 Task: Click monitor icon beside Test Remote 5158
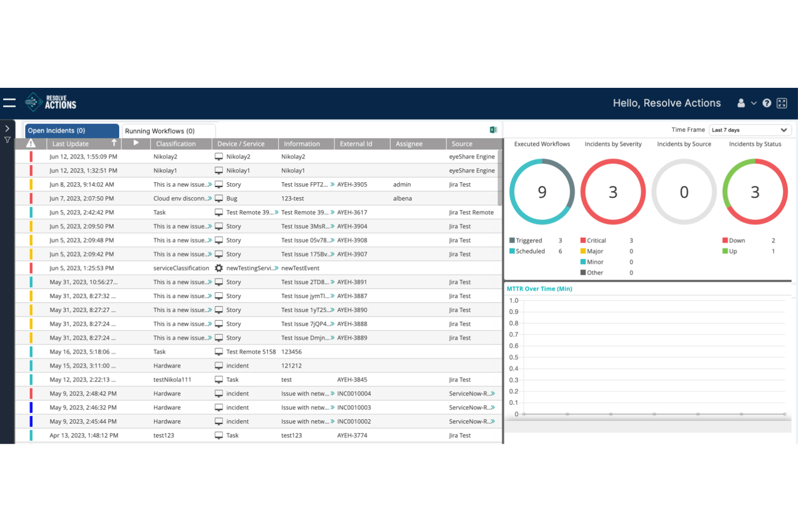[x=218, y=351]
